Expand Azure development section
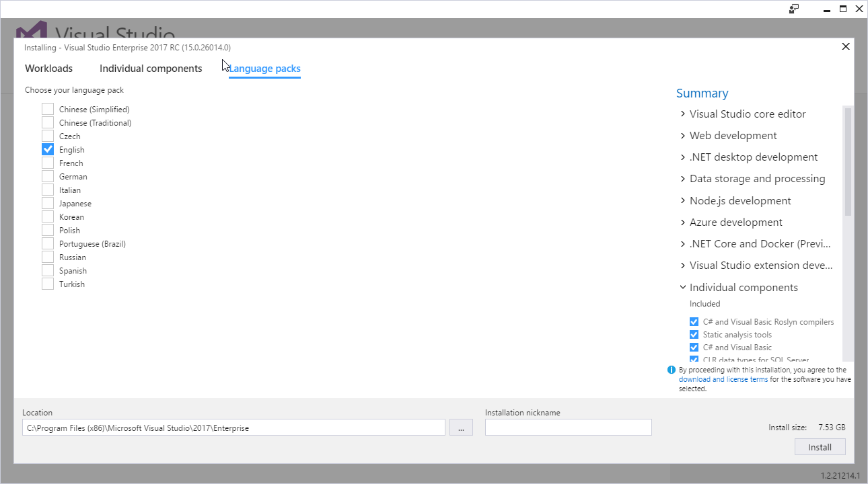868x484 pixels. (683, 223)
